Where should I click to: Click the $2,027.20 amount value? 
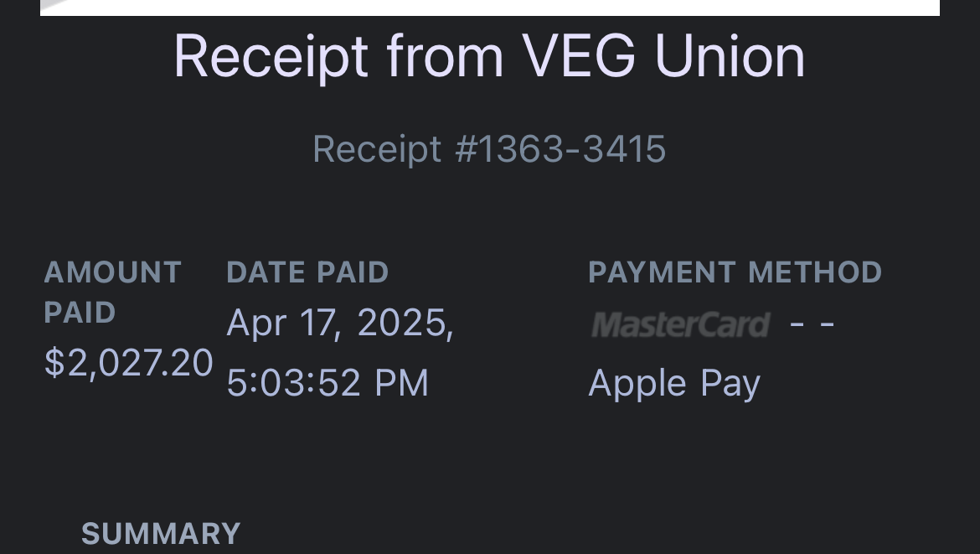(x=129, y=363)
